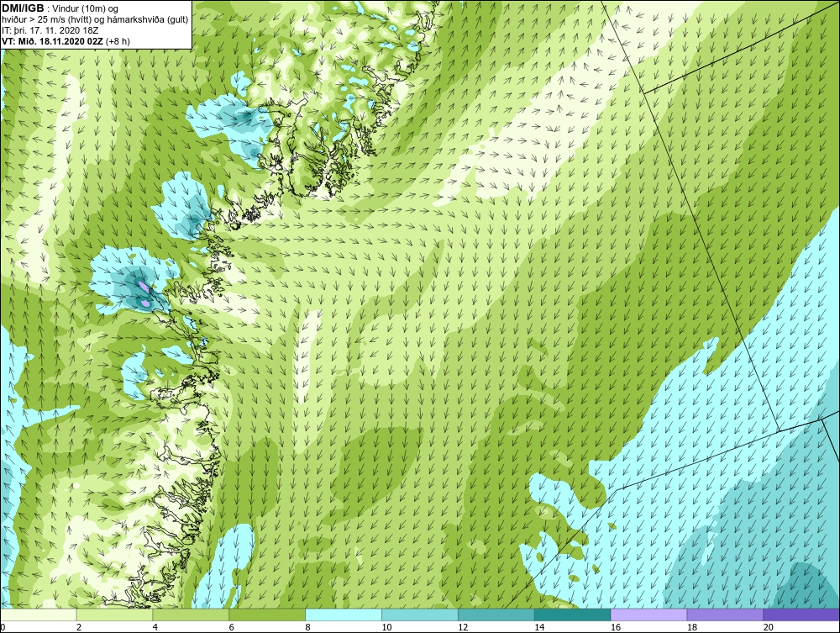This screenshot has width=840, height=633.
Task: Click the 'VT: Mið. 18.11.2020 02Z' line
Action: [x=53, y=40]
